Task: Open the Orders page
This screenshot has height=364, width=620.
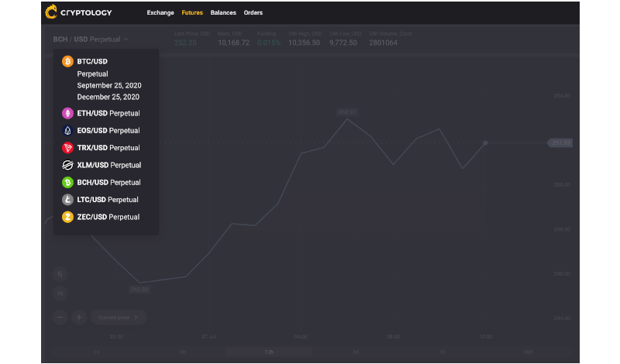Action: click(x=253, y=13)
